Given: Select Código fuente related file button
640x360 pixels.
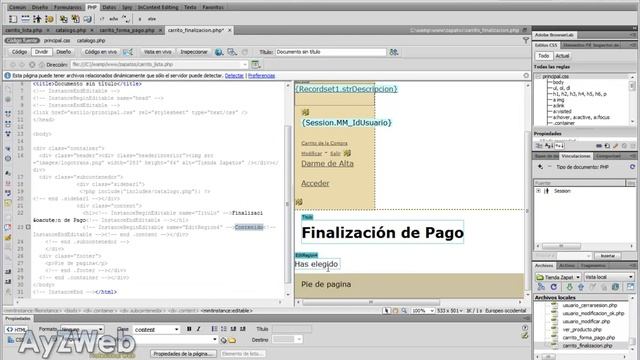Looking at the screenshot, I should (x=22, y=40).
